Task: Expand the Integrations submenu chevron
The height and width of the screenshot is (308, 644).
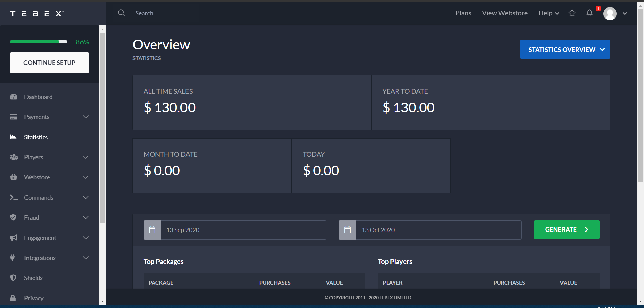Action: [x=86, y=258]
